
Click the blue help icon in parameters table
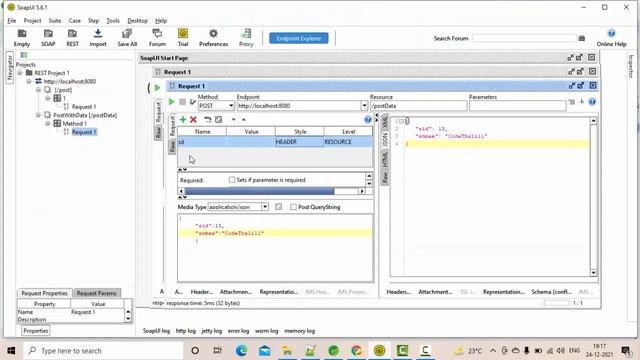point(368,120)
